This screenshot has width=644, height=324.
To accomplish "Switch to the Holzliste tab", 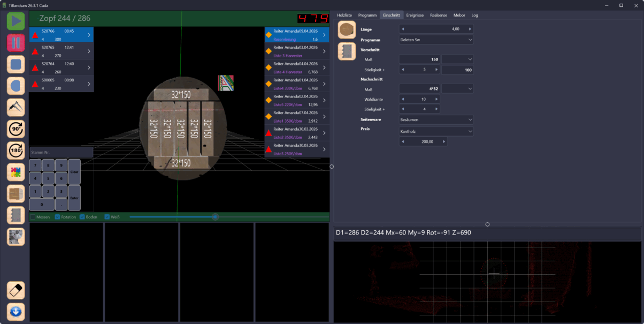I will 344,15.
